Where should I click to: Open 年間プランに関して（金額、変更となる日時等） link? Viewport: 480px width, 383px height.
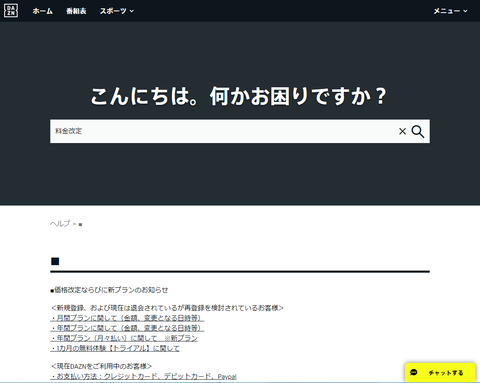(x=127, y=328)
